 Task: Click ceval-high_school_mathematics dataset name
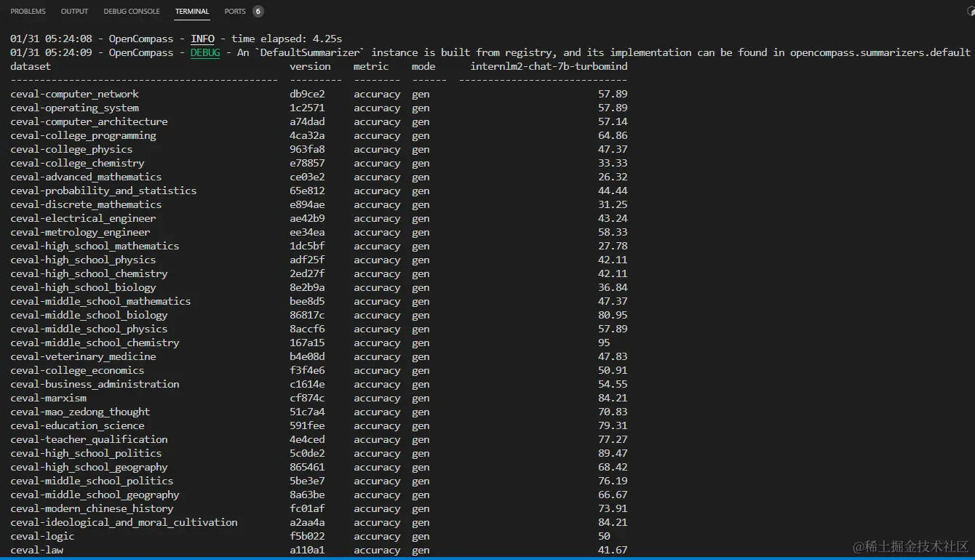tap(95, 246)
